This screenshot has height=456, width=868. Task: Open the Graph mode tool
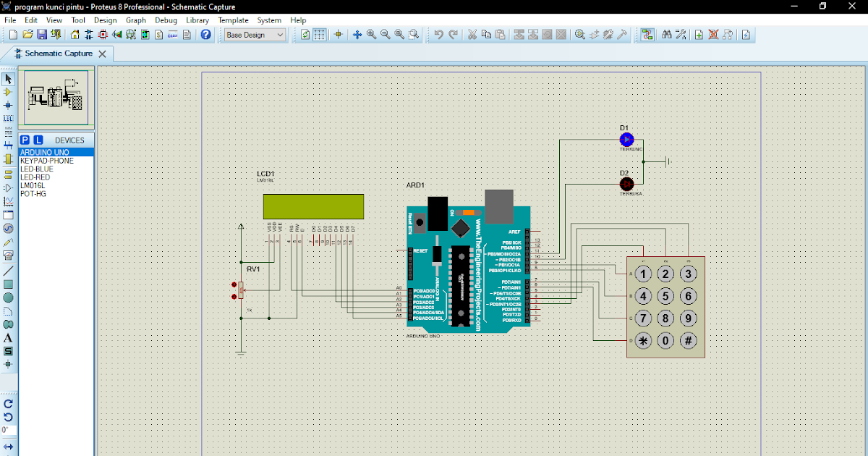tap(8, 201)
